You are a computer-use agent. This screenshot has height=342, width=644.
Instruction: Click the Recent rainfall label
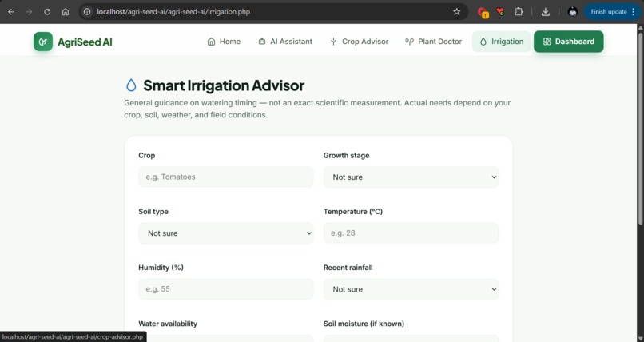[348, 268]
